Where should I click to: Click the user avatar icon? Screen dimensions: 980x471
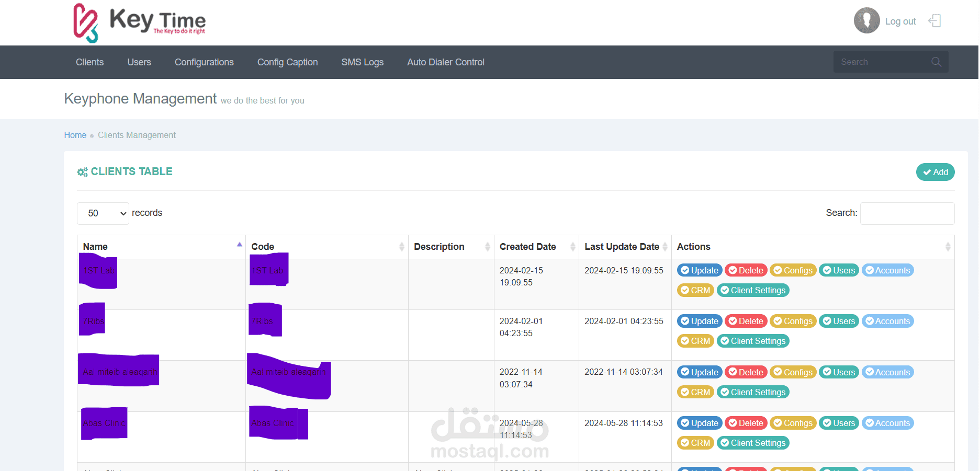(866, 21)
